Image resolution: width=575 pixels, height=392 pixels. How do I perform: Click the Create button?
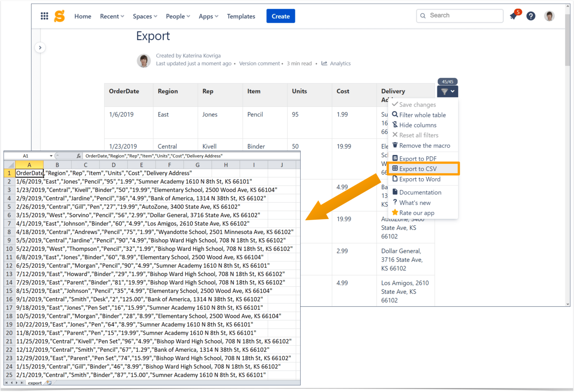280,16
